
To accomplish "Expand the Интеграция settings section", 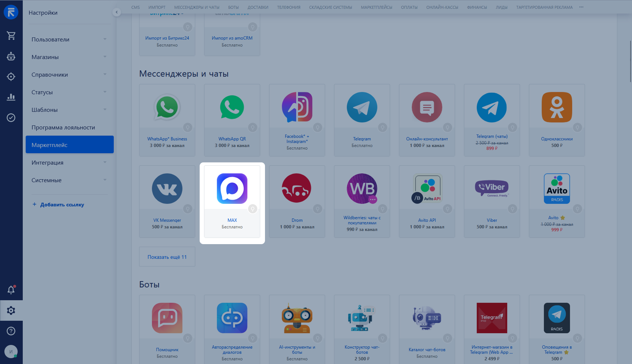I will coord(69,163).
